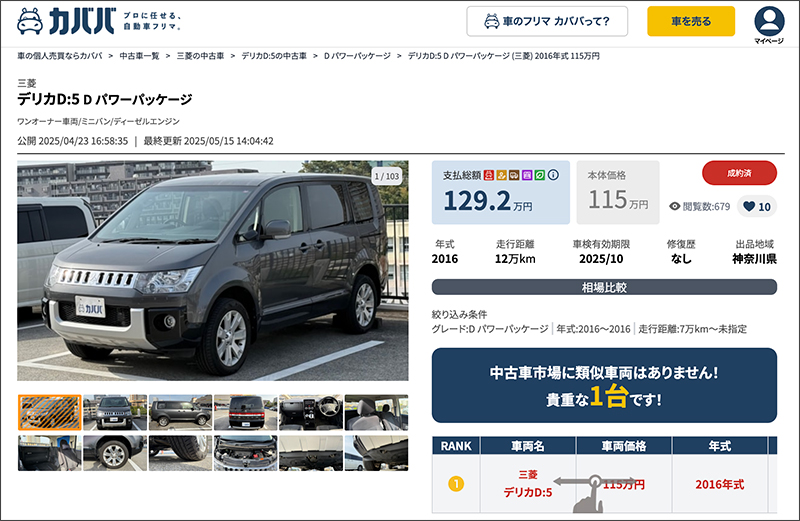Click the red badge icon next to 支払総額
Screen dimensions: 800x521
coord(489,175)
